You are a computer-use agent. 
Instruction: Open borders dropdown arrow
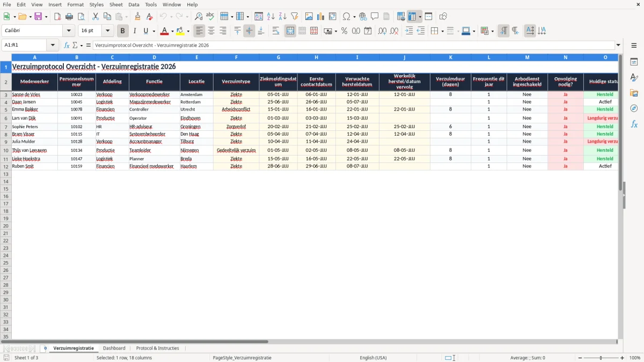point(442,31)
